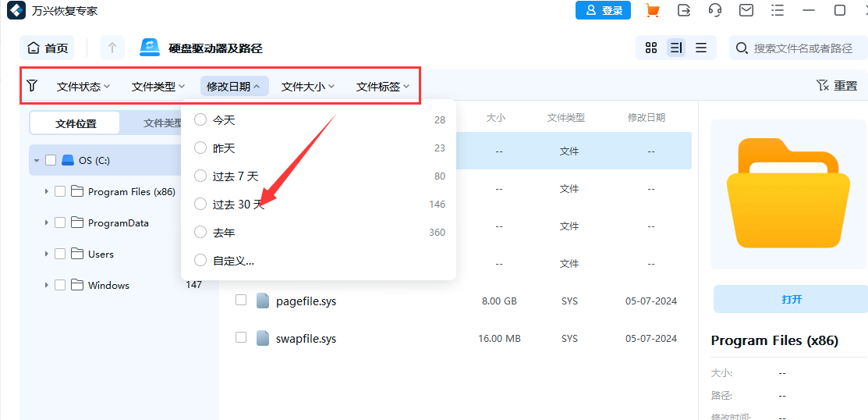Image resolution: width=868 pixels, height=420 pixels.
Task: Check the Program Files (x86) tree checkbox
Action: tap(60, 192)
